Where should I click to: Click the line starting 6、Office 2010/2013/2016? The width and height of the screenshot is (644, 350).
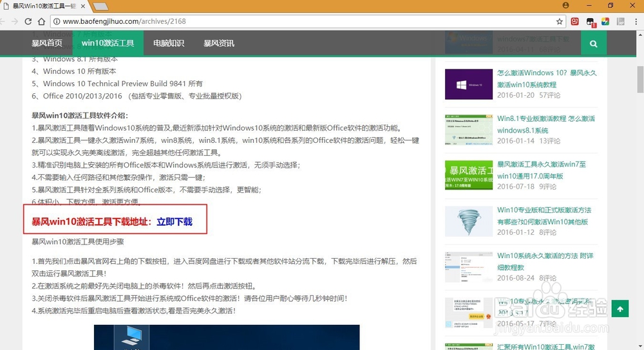pyautogui.click(x=137, y=96)
